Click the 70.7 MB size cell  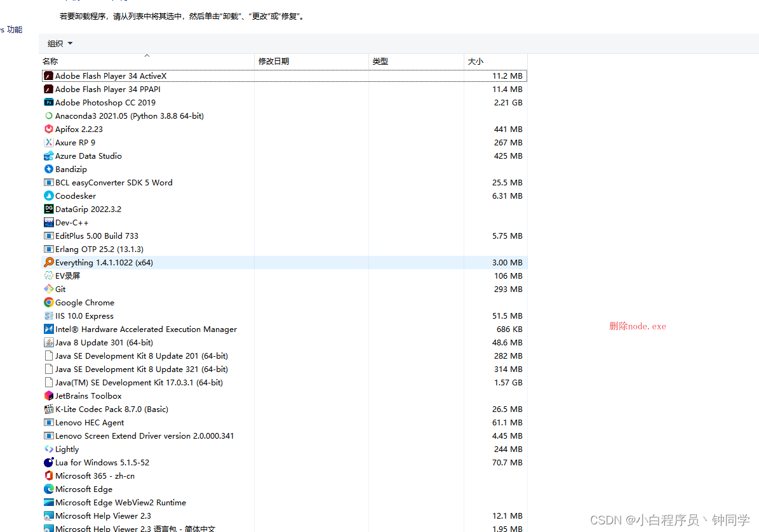point(507,462)
